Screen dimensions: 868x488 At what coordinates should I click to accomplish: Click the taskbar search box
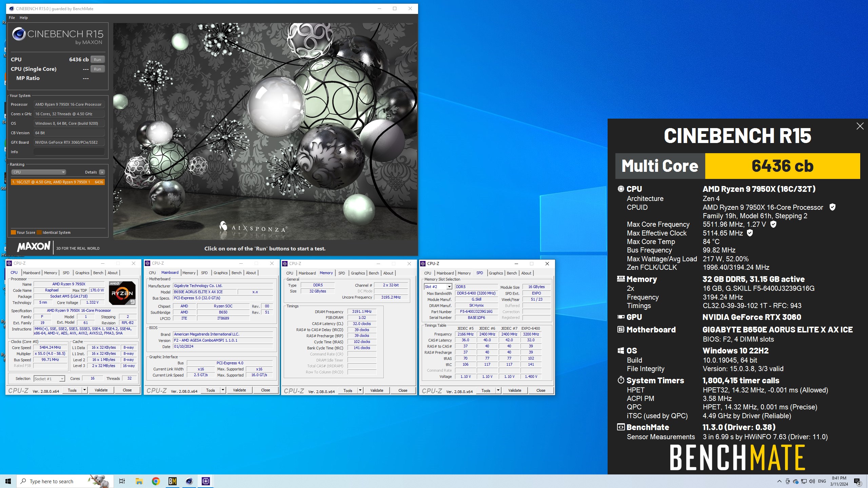[x=64, y=481]
